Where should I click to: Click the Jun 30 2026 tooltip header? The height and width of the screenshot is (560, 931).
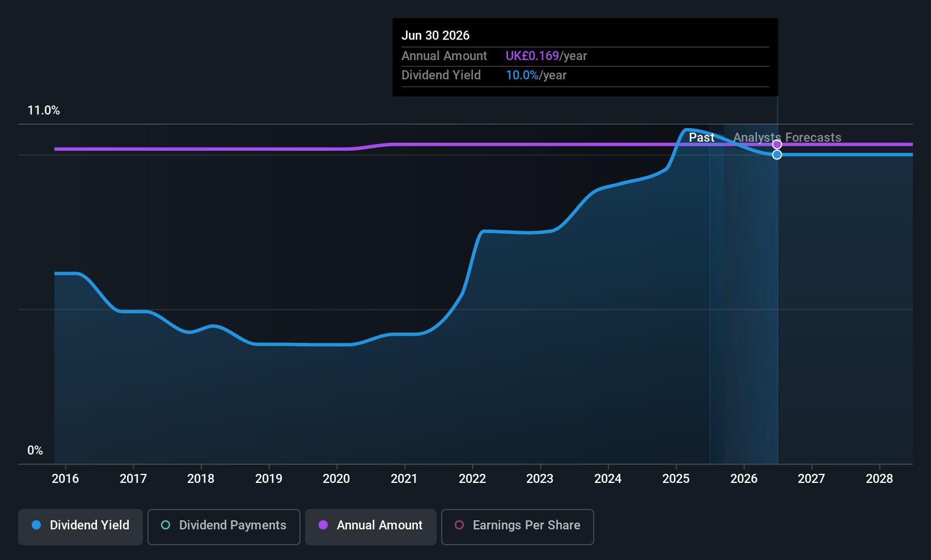(x=435, y=35)
